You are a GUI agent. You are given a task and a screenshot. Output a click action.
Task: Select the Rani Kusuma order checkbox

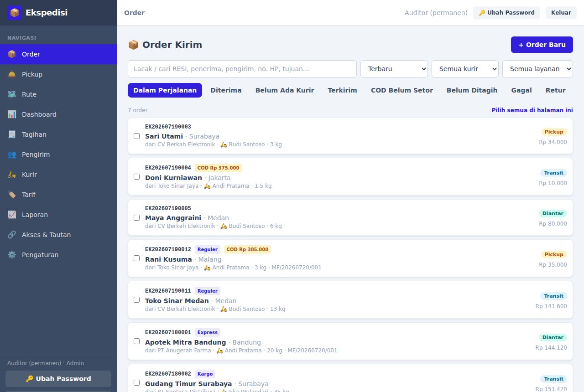136,258
